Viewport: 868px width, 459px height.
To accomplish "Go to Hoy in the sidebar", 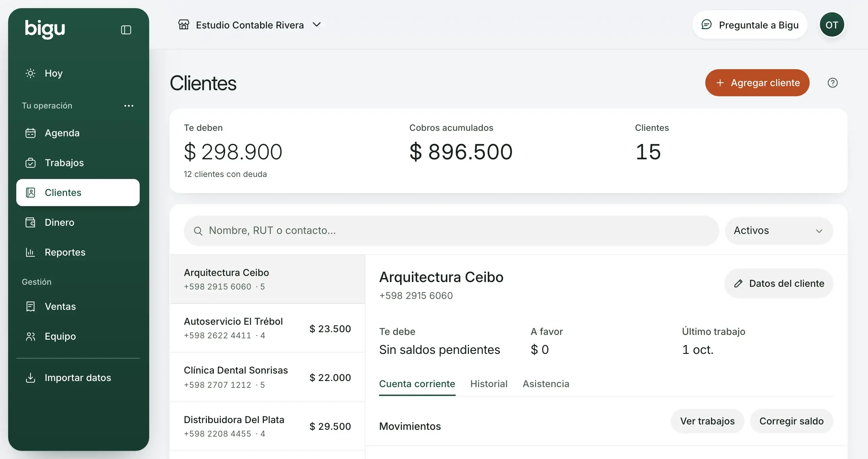I will [78, 73].
